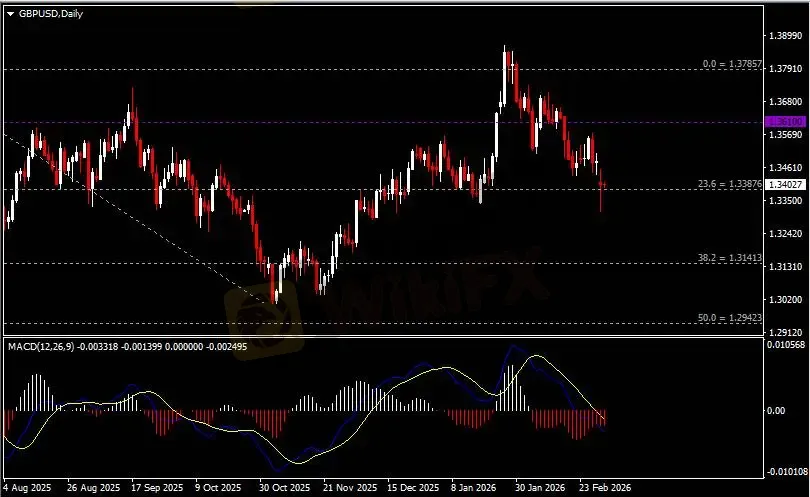Click the purple 1.36100 price level tag
This screenshot has width=810, height=497.
pos(785,122)
